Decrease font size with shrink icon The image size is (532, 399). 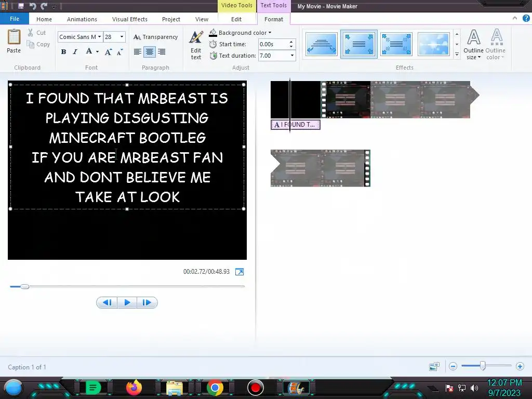click(x=119, y=51)
